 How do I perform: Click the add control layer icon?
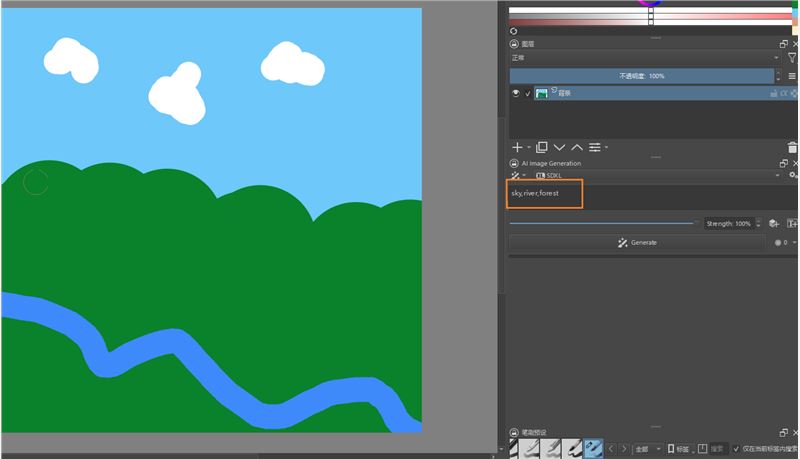(774, 224)
